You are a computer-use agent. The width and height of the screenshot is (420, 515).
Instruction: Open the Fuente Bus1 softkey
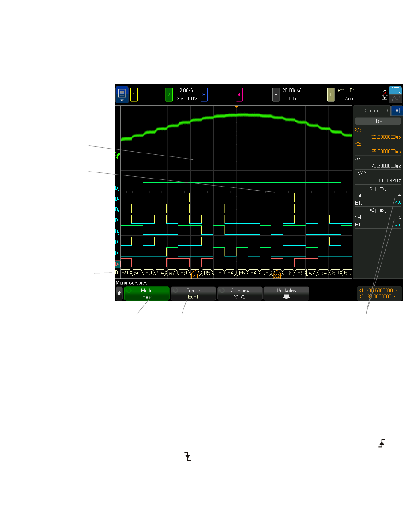tap(193, 293)
